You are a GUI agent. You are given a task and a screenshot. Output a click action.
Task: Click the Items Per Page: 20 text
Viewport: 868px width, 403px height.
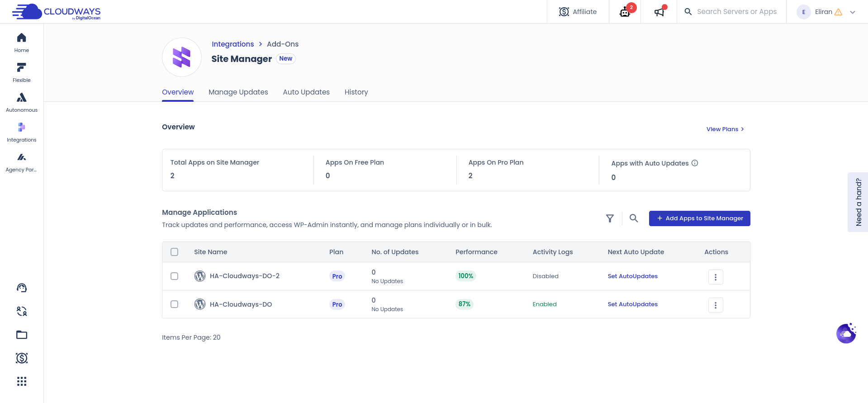(191, 337)
